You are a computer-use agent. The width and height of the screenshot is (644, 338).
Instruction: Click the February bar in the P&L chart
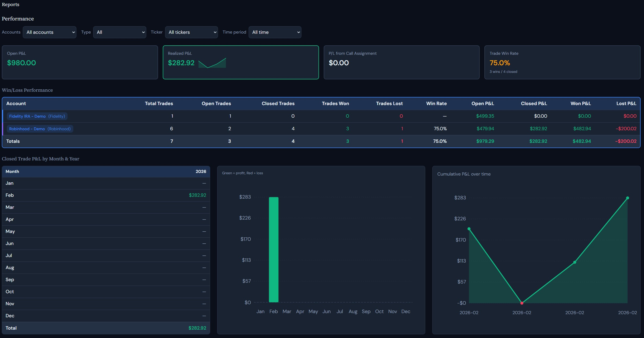point(273,249)
